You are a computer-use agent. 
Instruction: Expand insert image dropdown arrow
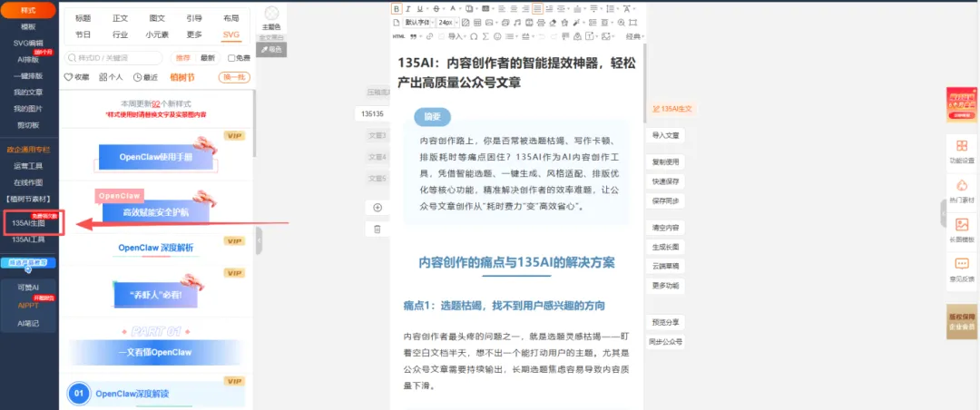coord(497,23)
